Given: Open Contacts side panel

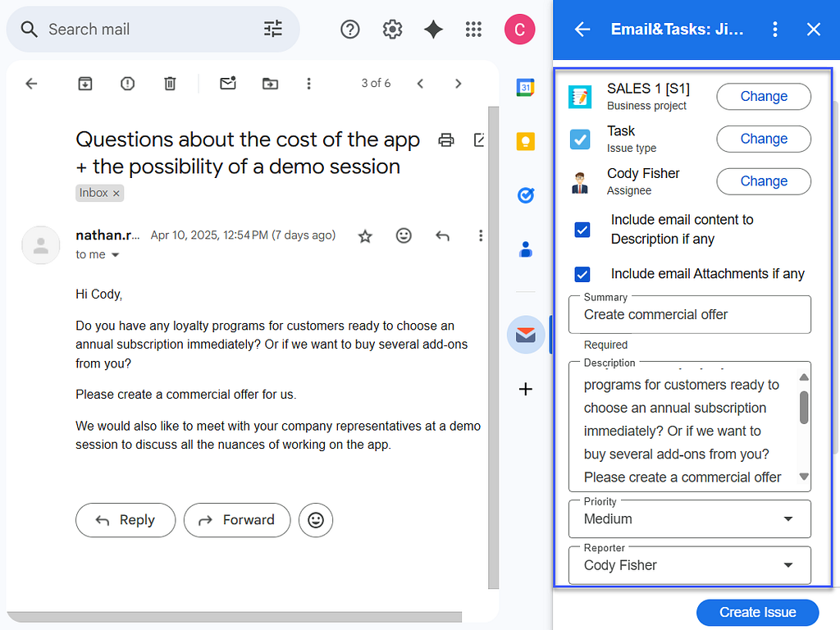Looking at the screenshot, I should (526, 249).
